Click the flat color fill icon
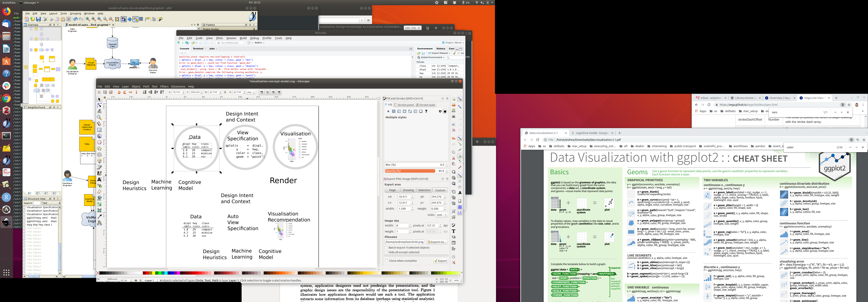This screenshot has height=302, width=868. [x=394, y=112]
